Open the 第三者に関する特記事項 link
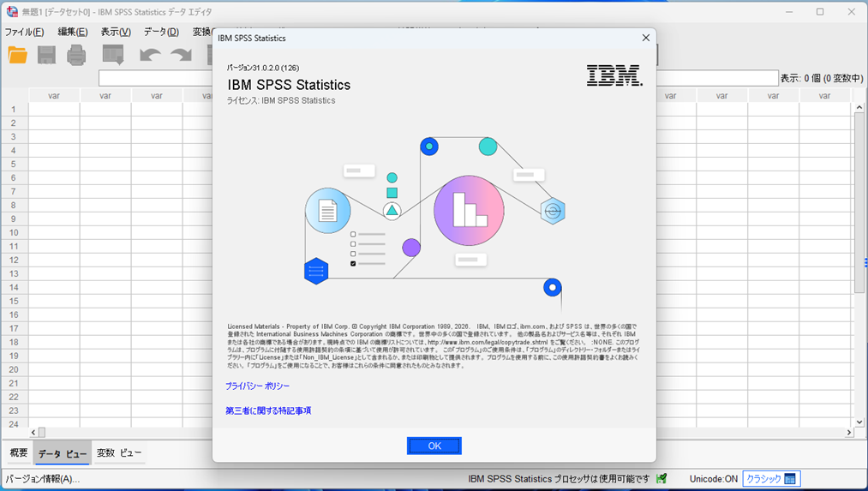This screenshot has width=868, height=491. [x=268, y=410]
